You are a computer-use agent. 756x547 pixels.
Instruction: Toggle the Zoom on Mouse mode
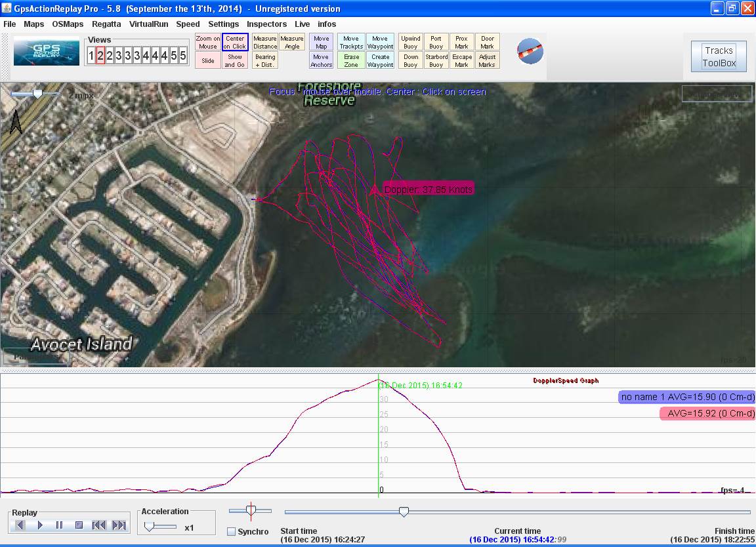[x=208, y=42]
